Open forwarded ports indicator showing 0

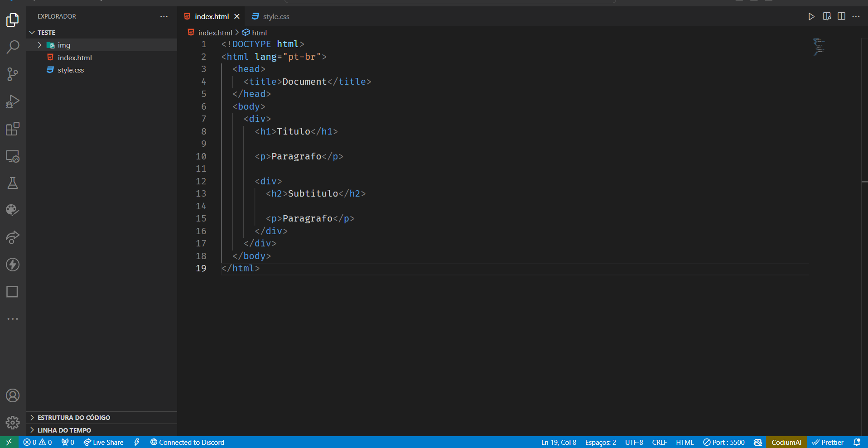[x=68, y=442]
